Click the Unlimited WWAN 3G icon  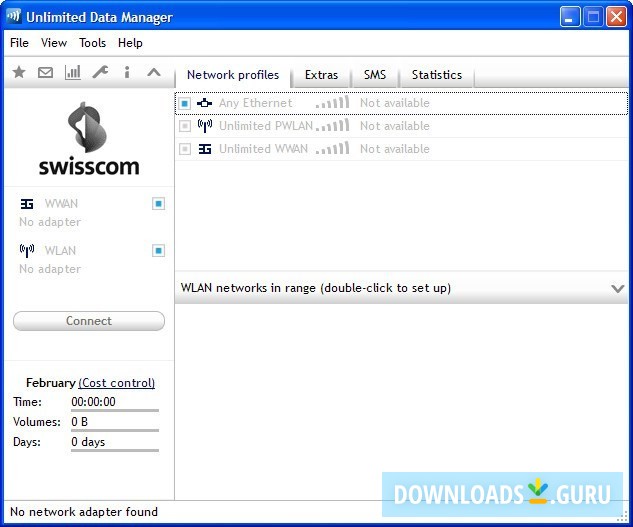click(205, 149)
